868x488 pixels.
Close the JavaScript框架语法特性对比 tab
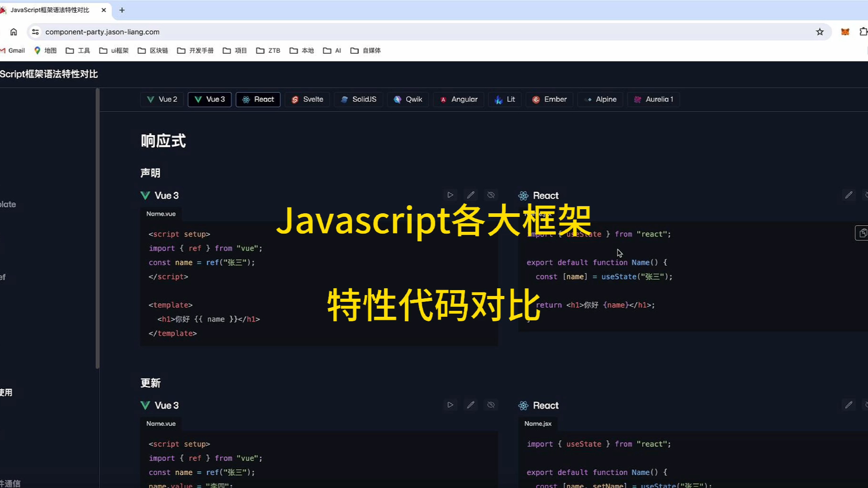pos(104,10)
